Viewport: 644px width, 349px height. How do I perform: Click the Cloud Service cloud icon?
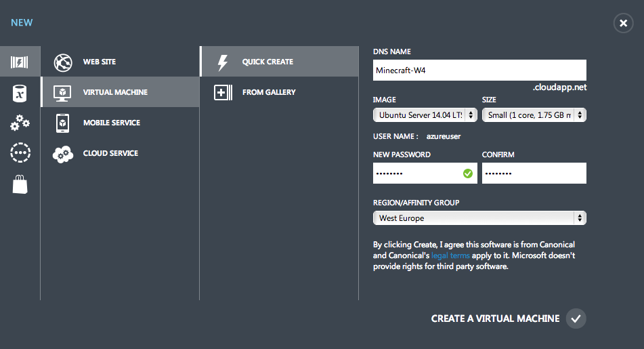click(63, 154)
